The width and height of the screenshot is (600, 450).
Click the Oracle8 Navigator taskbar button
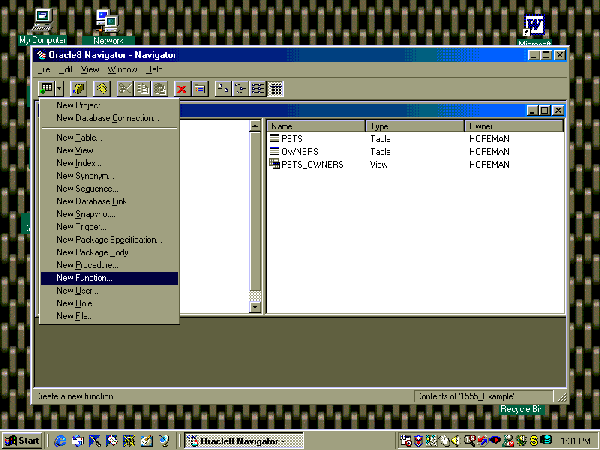coord(244,441)
